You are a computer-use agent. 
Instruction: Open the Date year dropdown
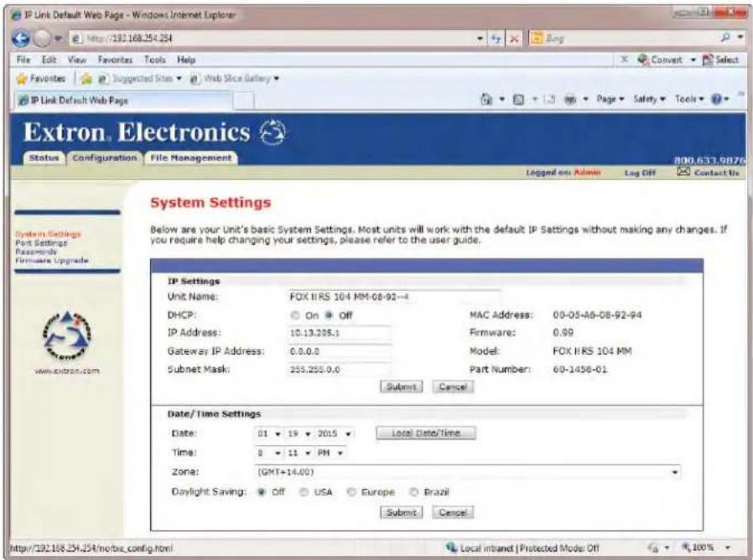click(x=334, y=433)
